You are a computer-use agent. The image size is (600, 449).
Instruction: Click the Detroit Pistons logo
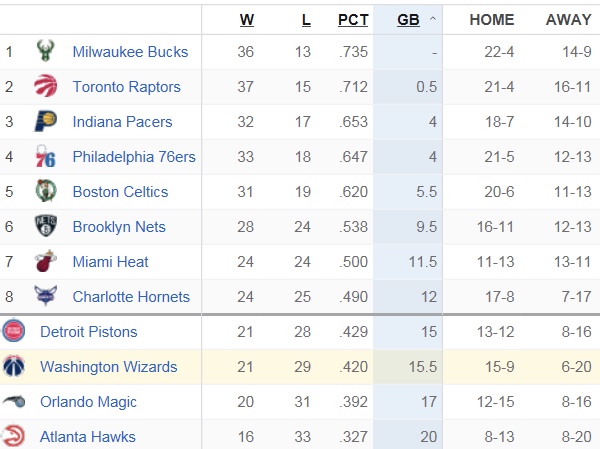[x=14, y=332]
